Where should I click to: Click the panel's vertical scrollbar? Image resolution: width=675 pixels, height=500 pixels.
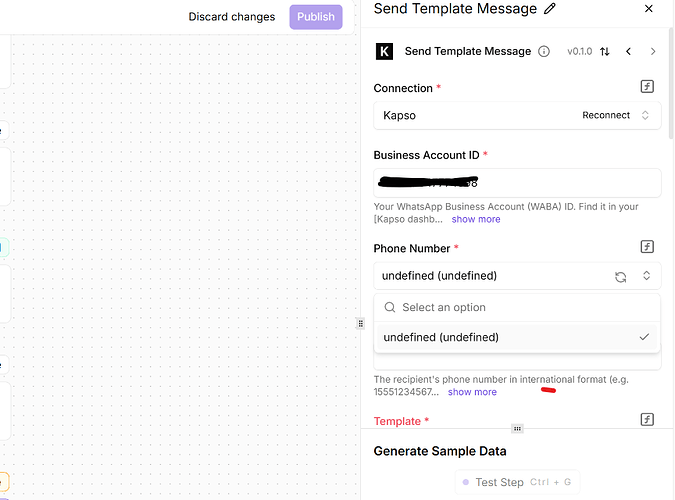coord(671,83)
